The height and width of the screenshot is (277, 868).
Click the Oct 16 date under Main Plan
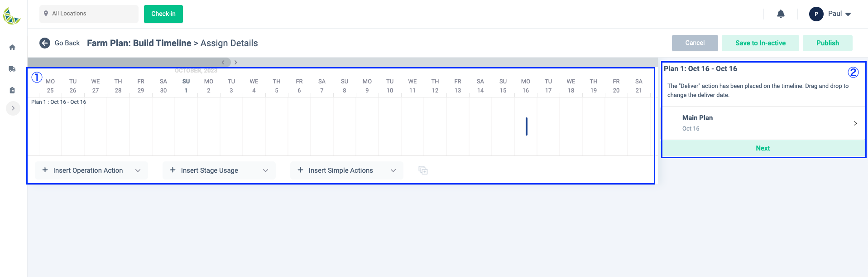click(x=691, y=129)
